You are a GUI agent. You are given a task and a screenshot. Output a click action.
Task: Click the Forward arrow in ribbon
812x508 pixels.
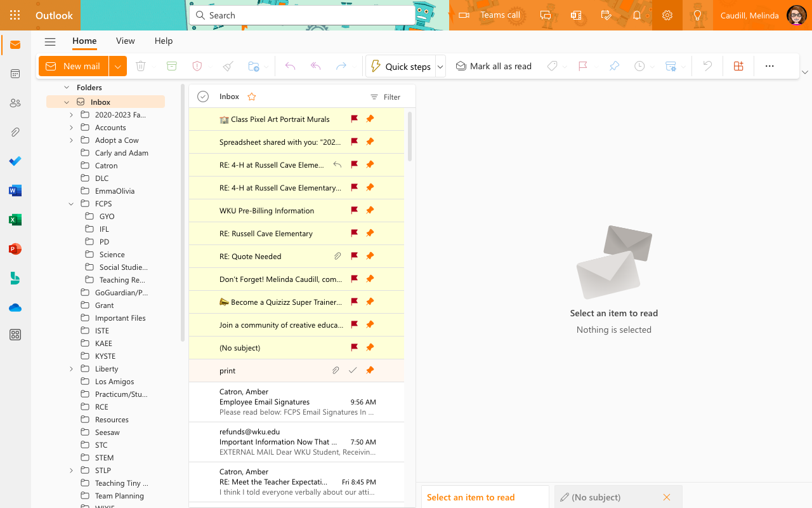[x=341, y=66]
